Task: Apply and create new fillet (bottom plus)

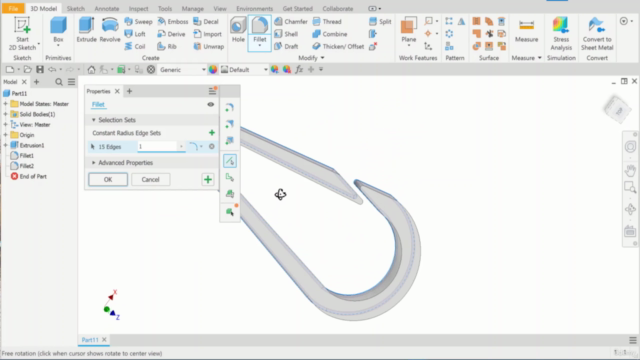Action: pyautogui.click(x=208, y=180)
